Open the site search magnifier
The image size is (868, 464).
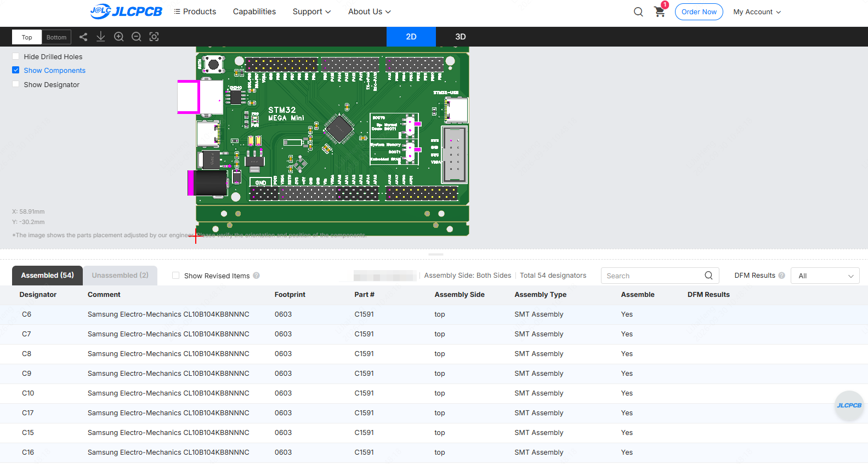pyautogui.click(x=638, y=12)
